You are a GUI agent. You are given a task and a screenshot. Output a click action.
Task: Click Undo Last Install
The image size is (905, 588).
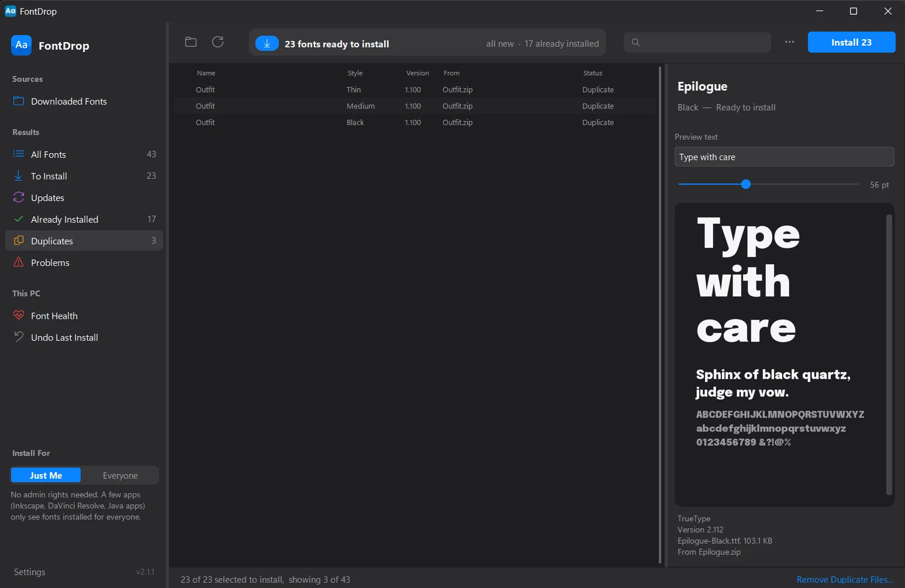tap(84, 337)
